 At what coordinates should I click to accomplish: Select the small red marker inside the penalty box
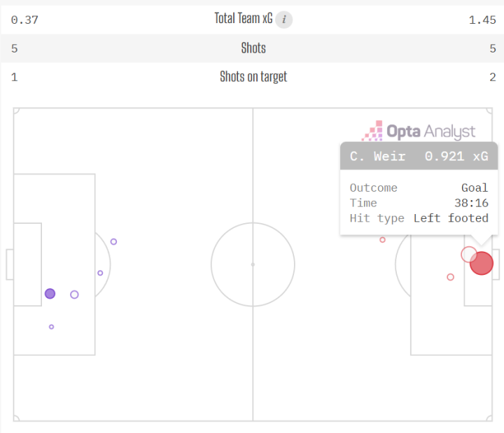pos(450,277)
